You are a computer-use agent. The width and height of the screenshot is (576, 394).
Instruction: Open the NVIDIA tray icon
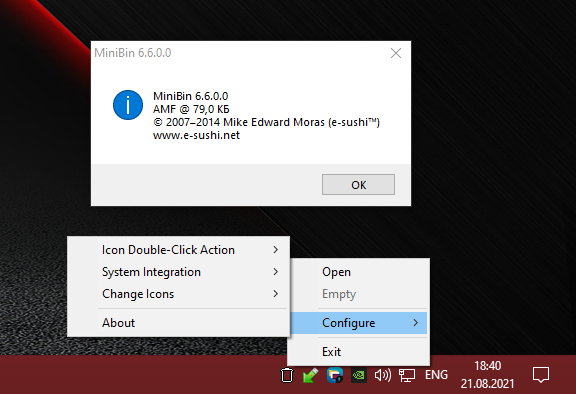tap(359, 375)
